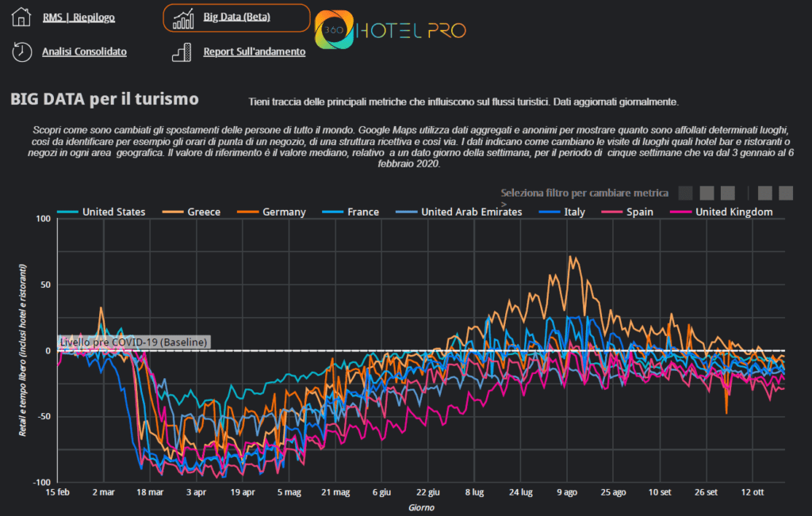Toggle the Greece series in the legend
This screenshot has height=516, width=812.
(203, 212)
